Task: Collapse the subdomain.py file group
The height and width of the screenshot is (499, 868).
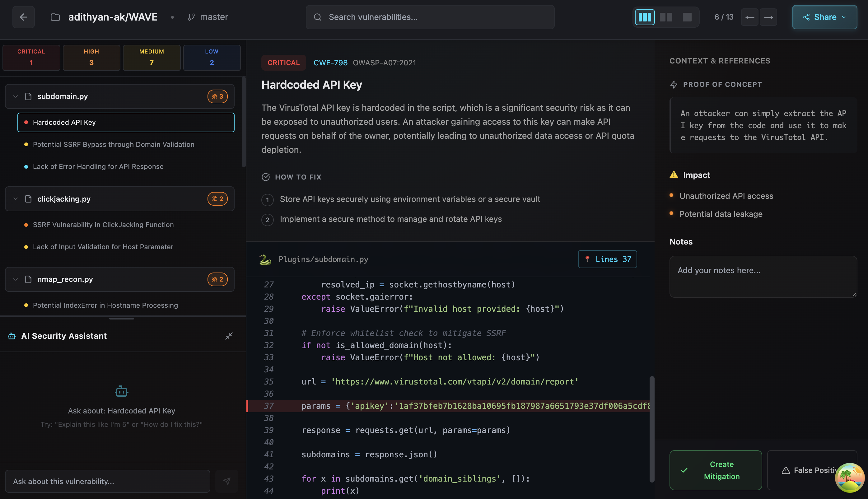Action: tap(16, 96)
